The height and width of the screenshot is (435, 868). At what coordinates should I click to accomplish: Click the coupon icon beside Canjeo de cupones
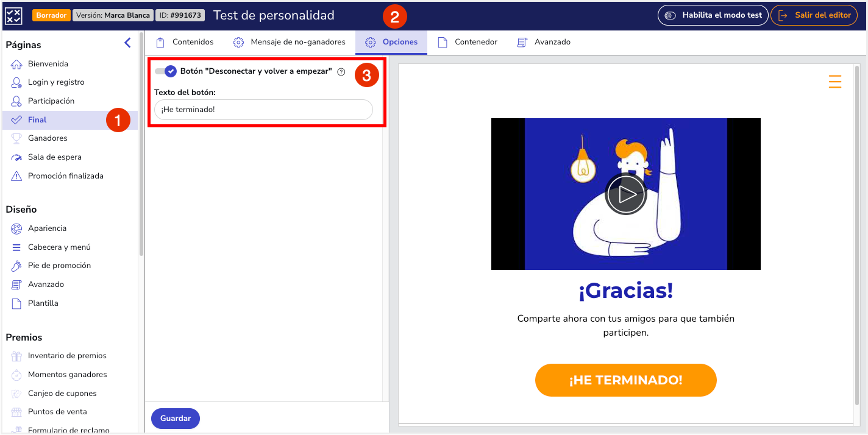point(16,394)
